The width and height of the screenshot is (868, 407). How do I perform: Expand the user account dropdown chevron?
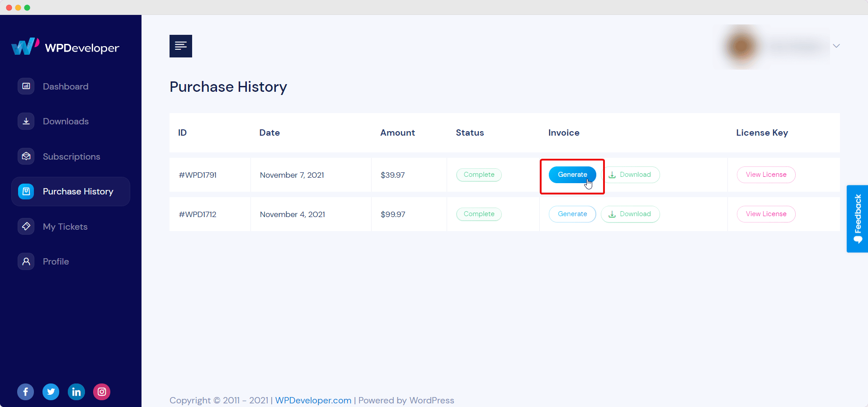(x=836, y=46)
